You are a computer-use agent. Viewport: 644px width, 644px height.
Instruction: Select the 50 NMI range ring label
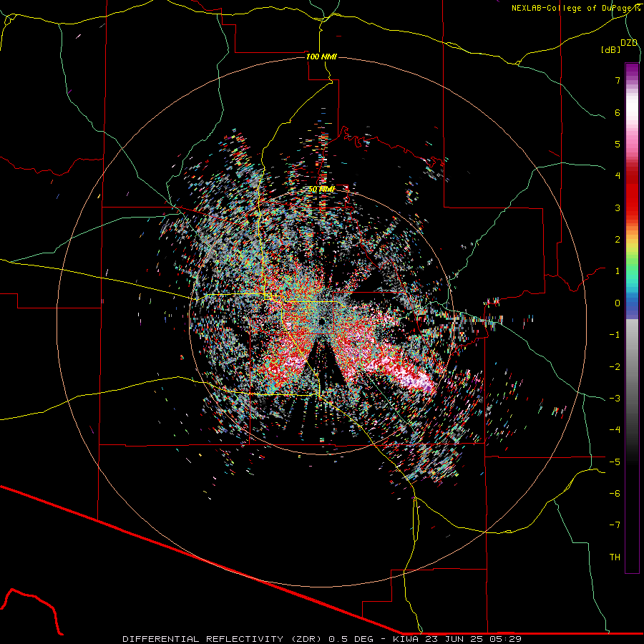tap(321, 190)
